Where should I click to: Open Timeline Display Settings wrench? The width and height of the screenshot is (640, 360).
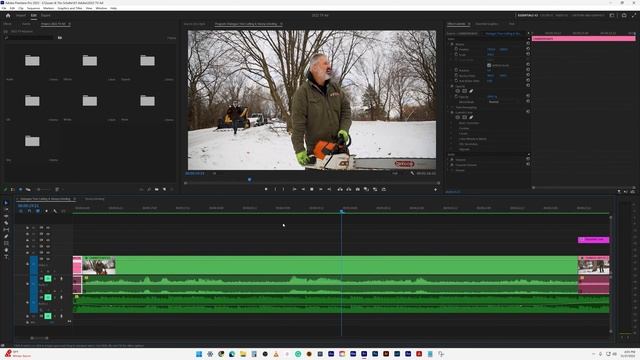pos(55,211)
